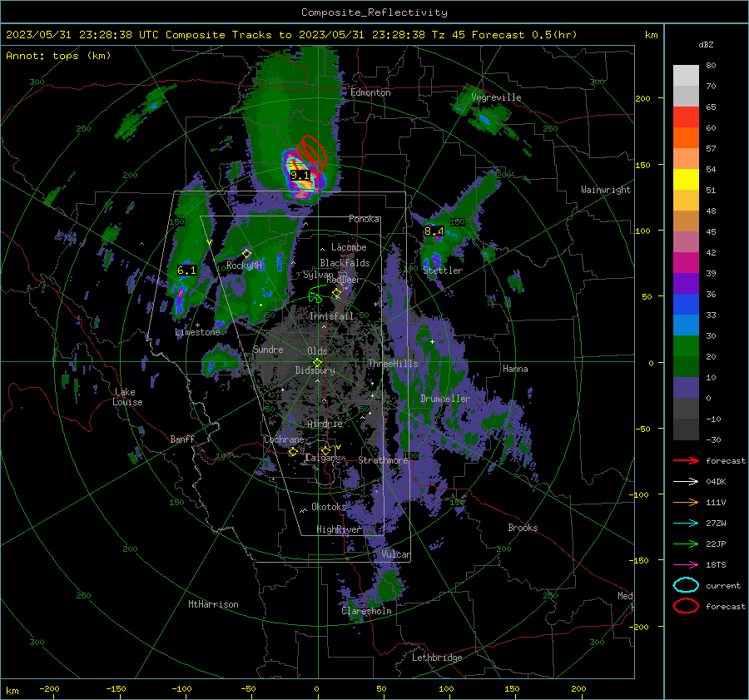The image size is (749, 700).
Task: Click the Forecast 0.5(hr) text in header
Action: point(524,35)
